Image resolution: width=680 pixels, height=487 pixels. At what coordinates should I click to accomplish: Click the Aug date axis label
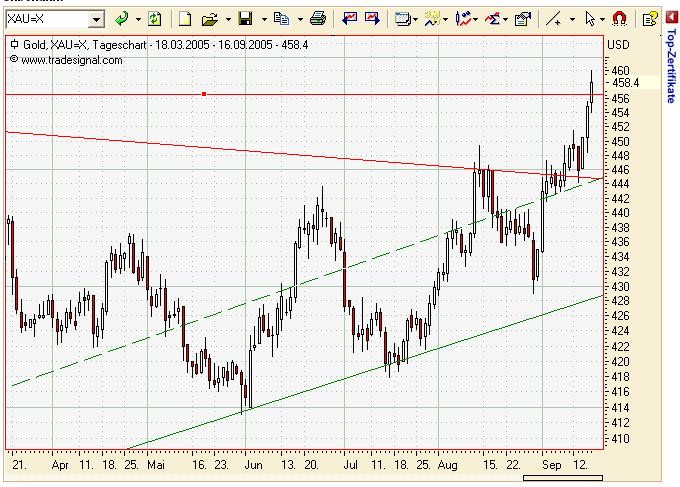[448, 465]
